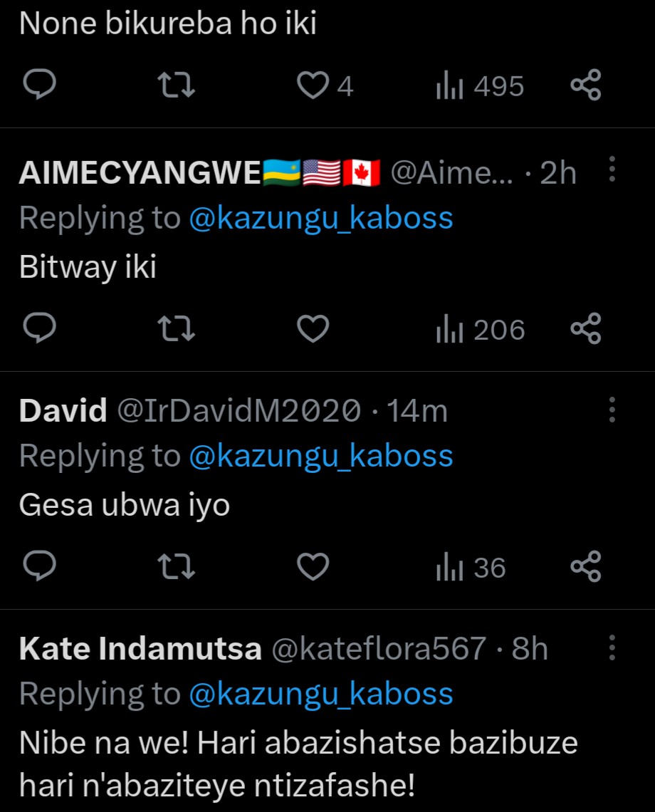Open more options for Kate Indamutsa's tweet
The height and width of the screenshot is (812, 655).
612,648
